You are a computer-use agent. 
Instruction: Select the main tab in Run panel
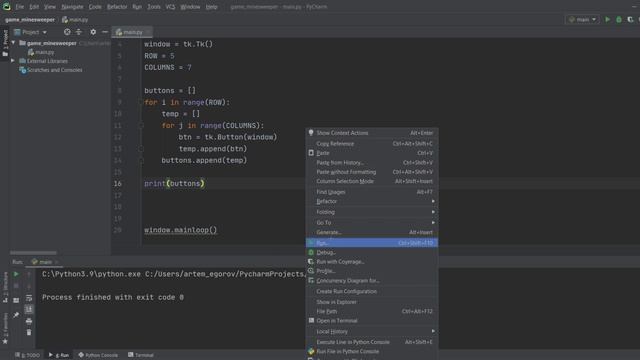[44, 262]
